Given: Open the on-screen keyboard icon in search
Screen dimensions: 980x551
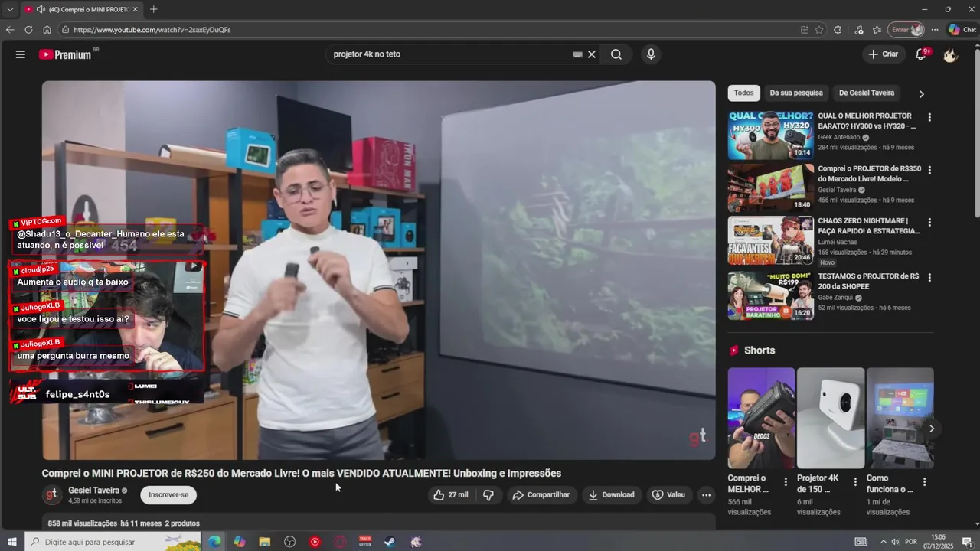Looking at the screenshot, I should tap(577, 54).
